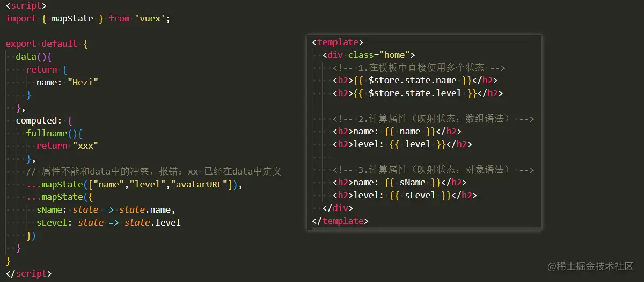Click the name: "Hezi" property line
Viewport: 644px width, 282px height.
68,82
